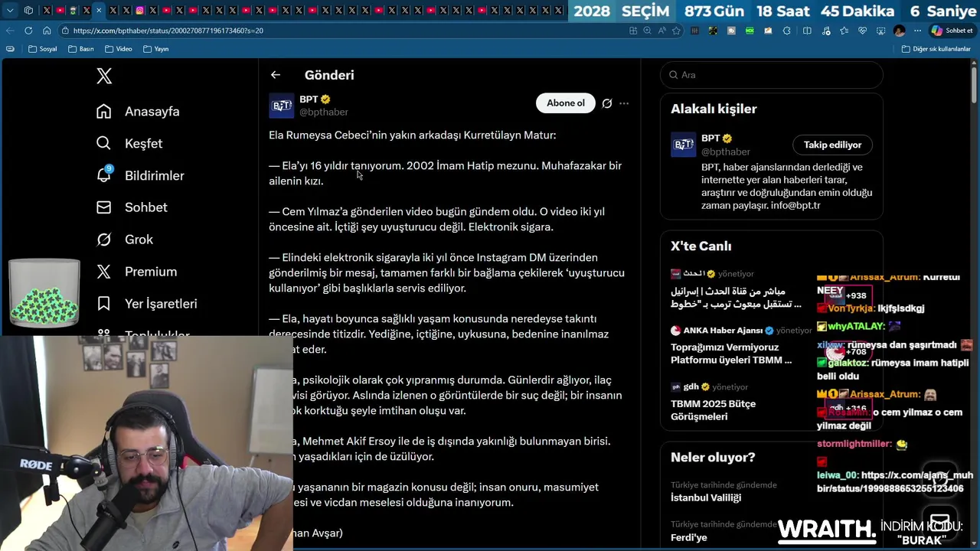Open the browser profile avatar
980x551 pixels.
pos(899,31)
